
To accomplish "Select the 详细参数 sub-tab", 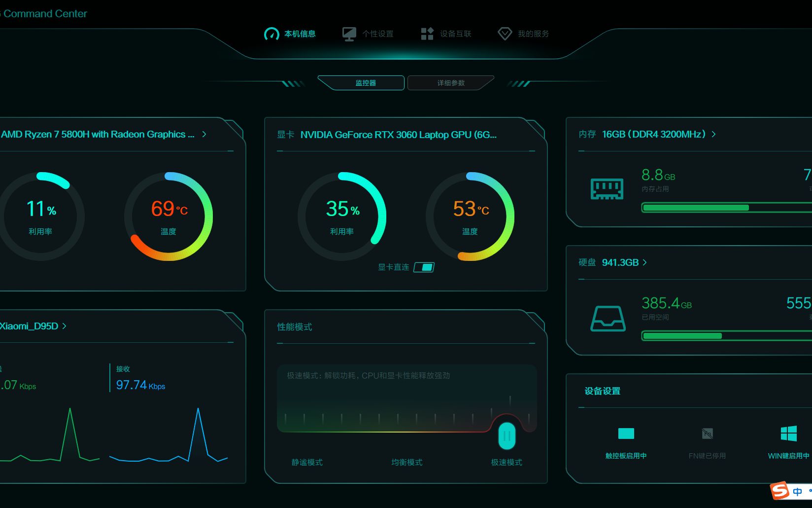I will (451, 83).
